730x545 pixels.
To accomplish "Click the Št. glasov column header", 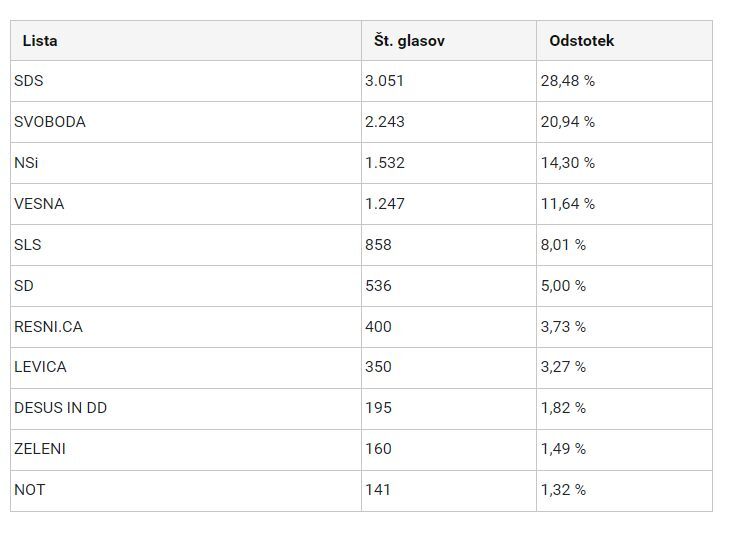I will (x=409, y=41).
